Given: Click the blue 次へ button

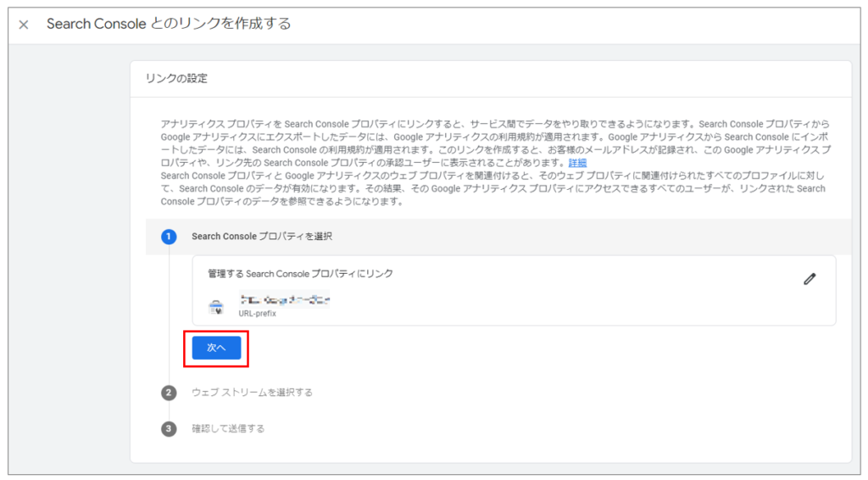Looking at the screenshot, I should click(216, 348).
